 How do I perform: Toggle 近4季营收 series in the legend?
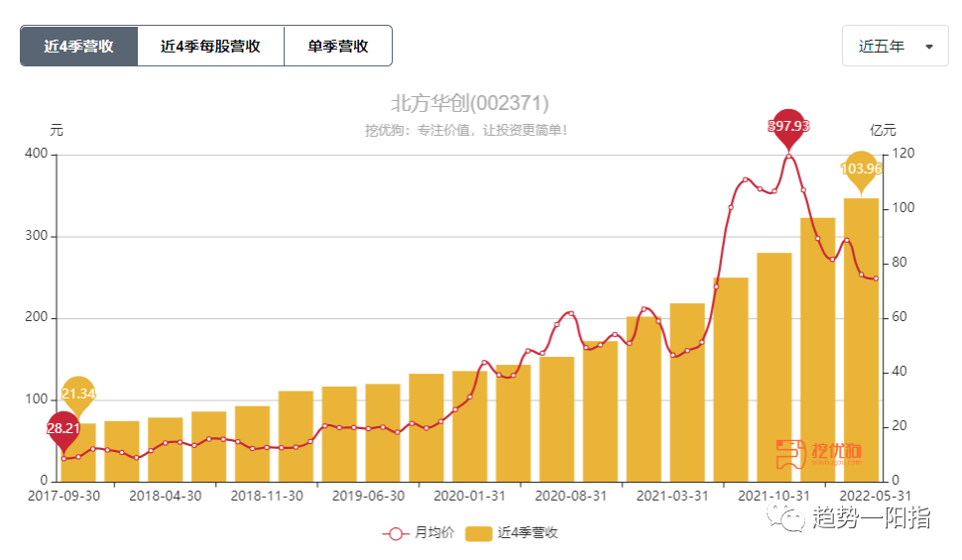point(511,533)
